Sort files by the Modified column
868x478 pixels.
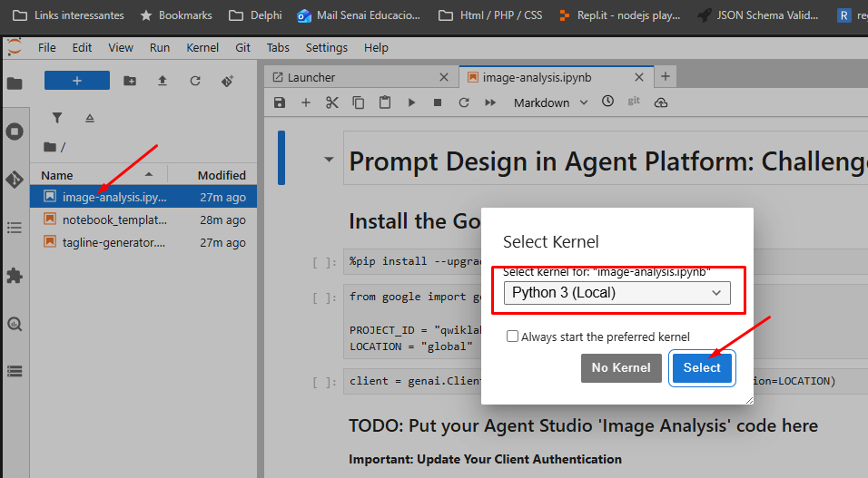(212, 175)
